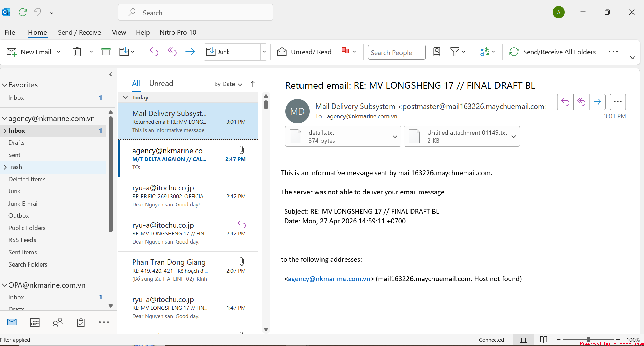Click the zoom slider handle
This screenshot has width=644, height=346.
[x=589, y=339]
